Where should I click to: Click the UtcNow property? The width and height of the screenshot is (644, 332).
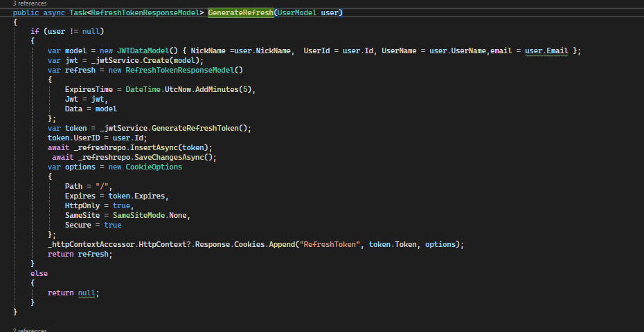(178, 89)
